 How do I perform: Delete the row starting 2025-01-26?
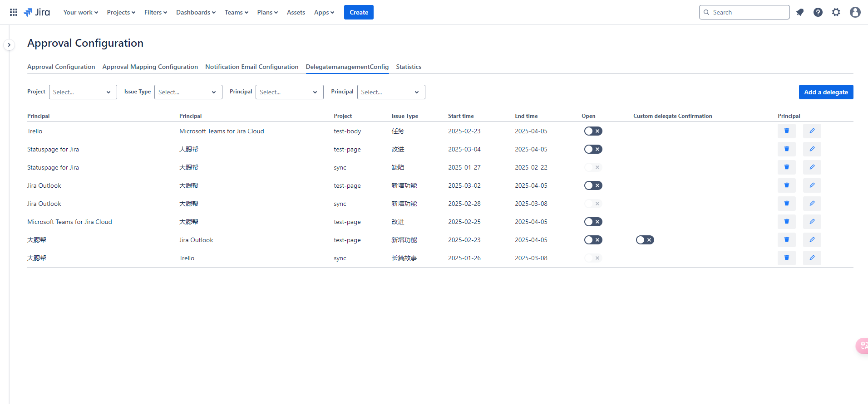point(787,258)
